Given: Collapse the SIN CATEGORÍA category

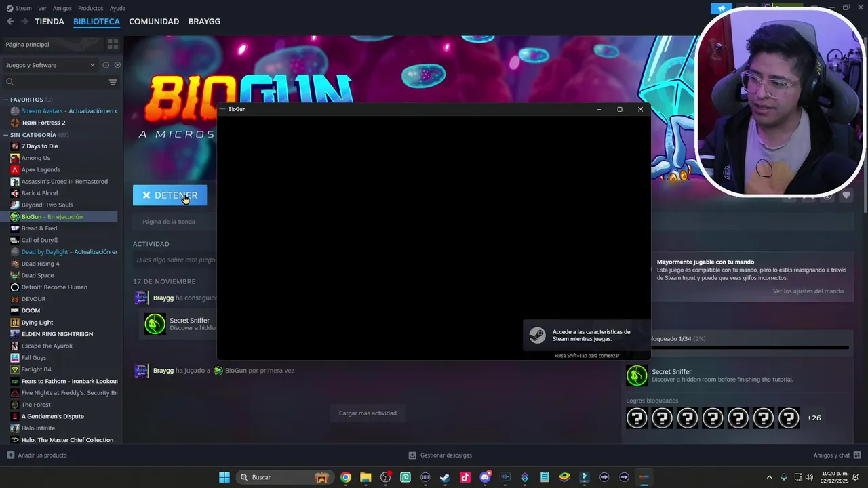Looking at the screenshot, I should click(x=6, y=135).
